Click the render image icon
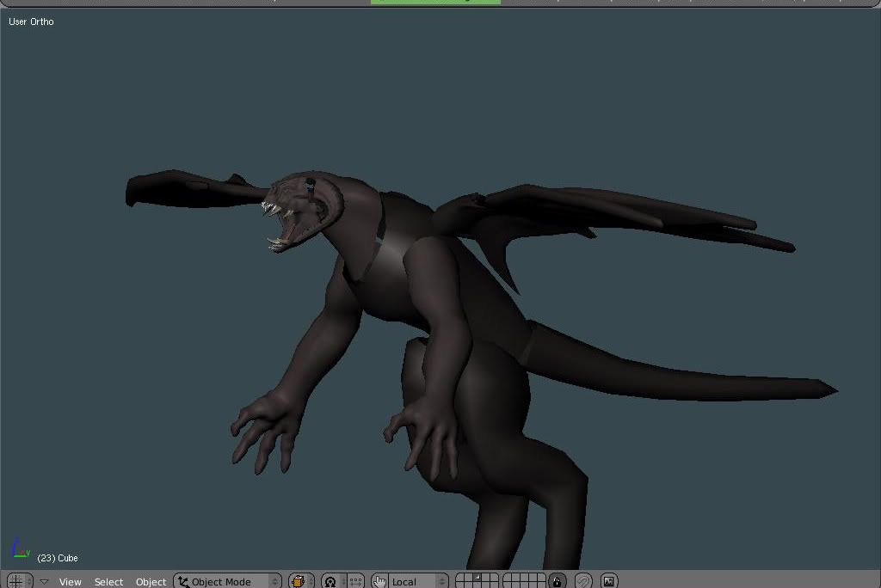Image resolution: width=881 pixels, height=588 pixels. click(x=609, y=582)
